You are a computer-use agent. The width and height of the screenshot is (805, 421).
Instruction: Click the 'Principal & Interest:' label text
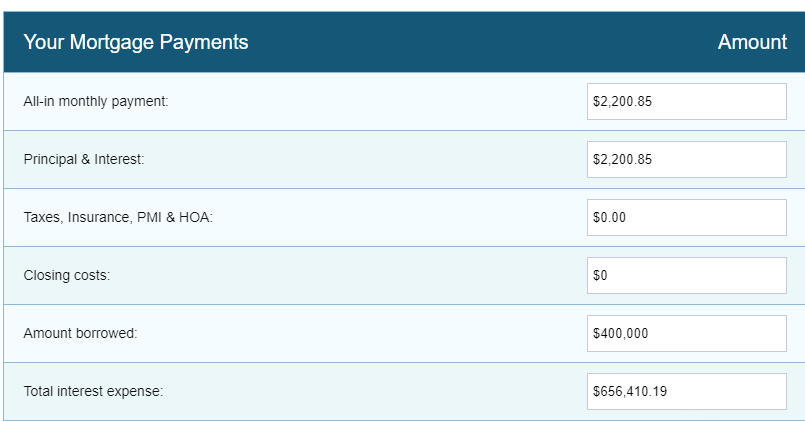pos(84,160)
